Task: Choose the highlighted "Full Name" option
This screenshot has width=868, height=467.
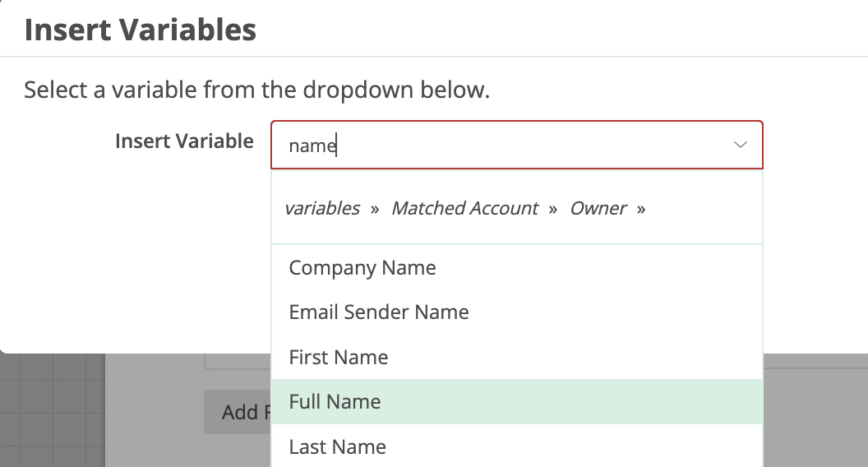Action: pos(335,402)
